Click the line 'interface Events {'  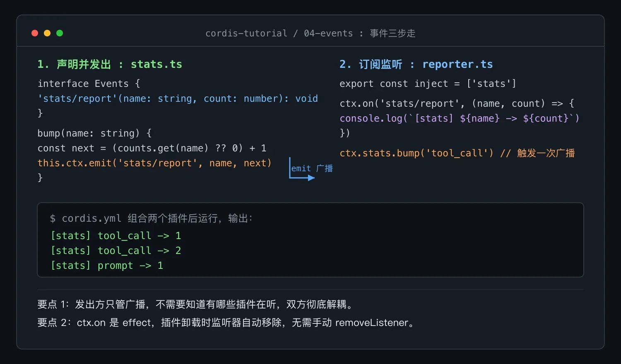click(89, 84)
